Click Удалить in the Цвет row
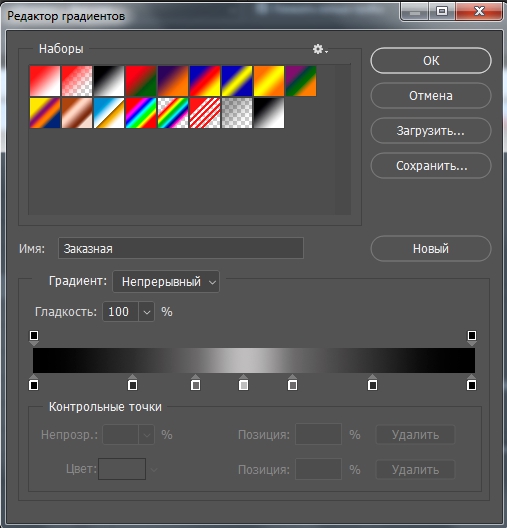The image size is (507, 528). [415, 469]
